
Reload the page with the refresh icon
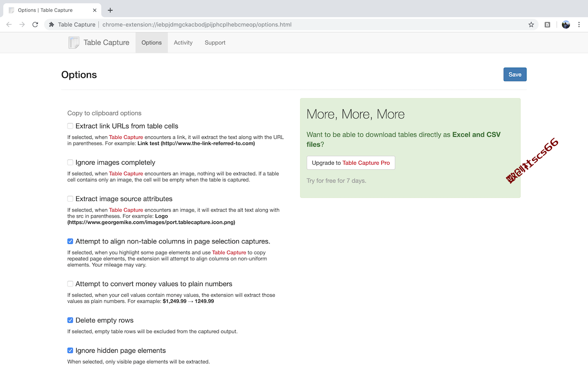(x=35, y=24)
